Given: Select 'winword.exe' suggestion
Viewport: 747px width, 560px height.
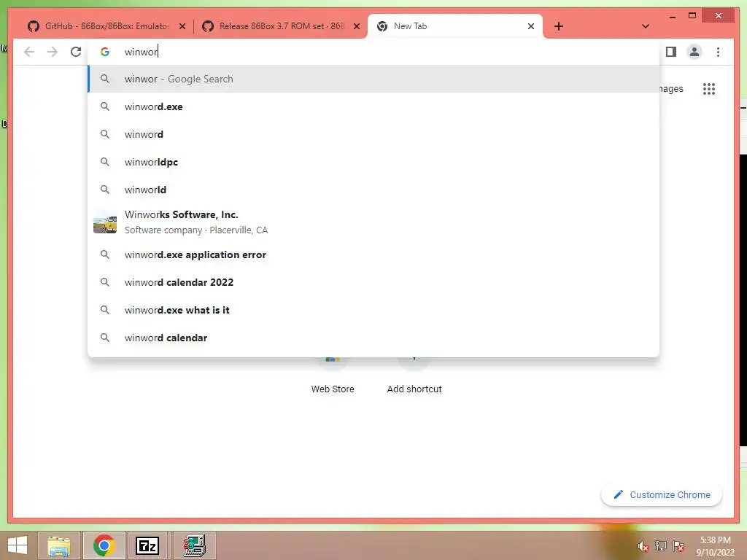Looking at the screenshot, I should pyautogui.click(x=373, y=106).
